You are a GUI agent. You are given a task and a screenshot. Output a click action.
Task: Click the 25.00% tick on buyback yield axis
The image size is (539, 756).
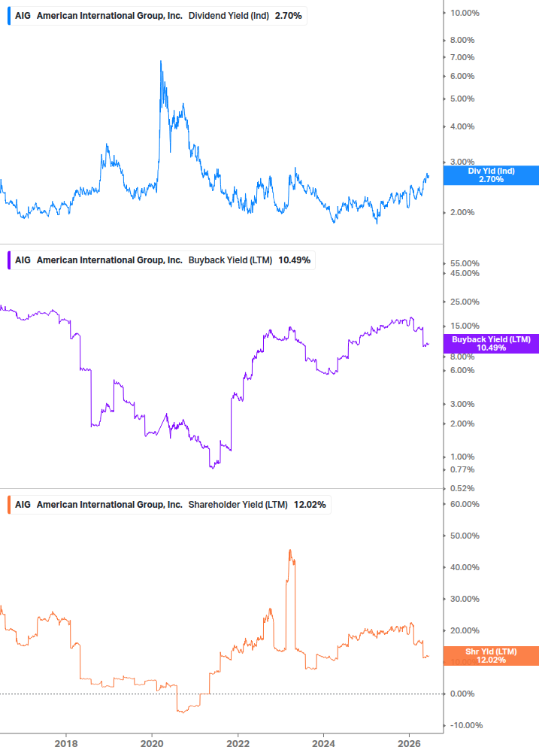tap(465, 302)
